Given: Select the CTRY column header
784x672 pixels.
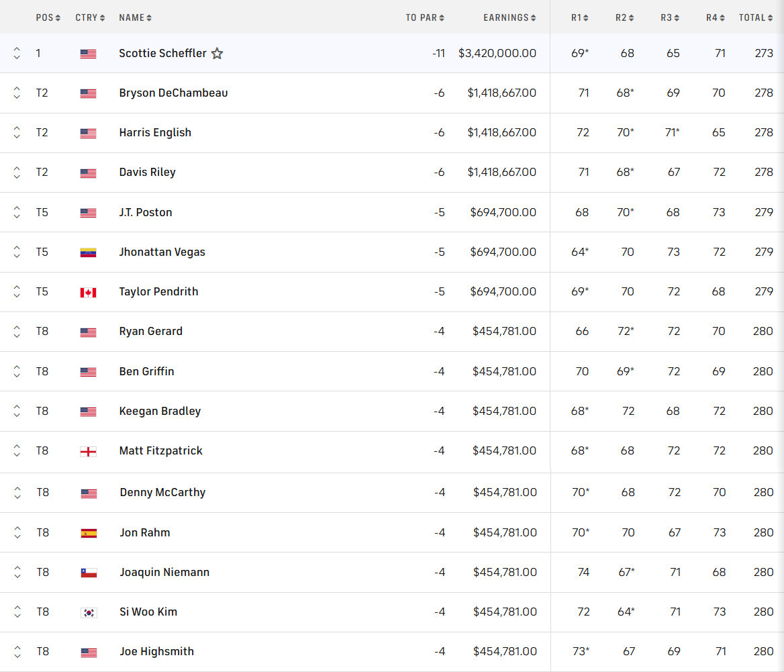Looking at the screenshot, I should pos(90,18).
